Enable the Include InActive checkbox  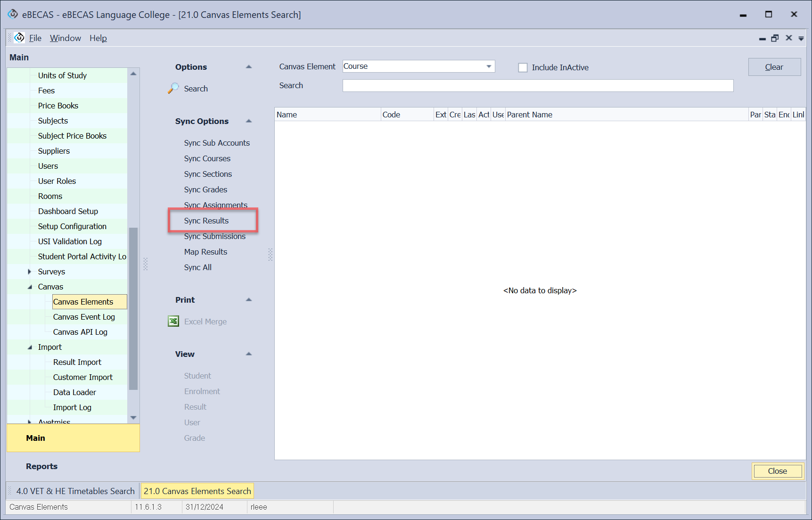click(523, 67)
